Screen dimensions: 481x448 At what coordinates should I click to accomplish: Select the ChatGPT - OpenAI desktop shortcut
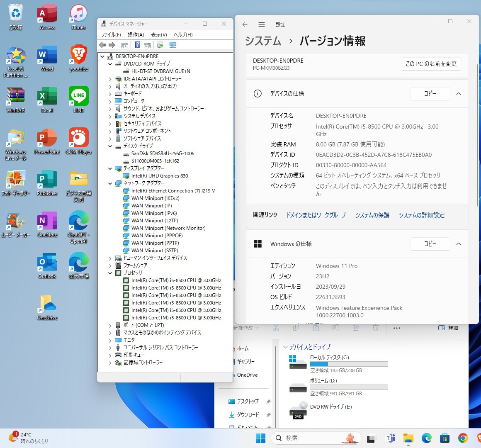click(x=79, y=227)
